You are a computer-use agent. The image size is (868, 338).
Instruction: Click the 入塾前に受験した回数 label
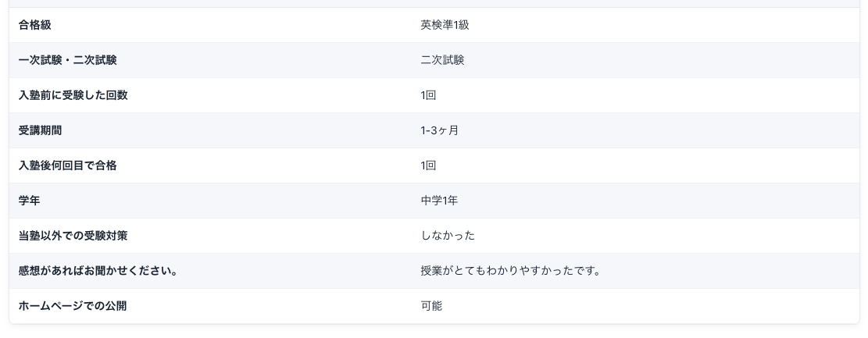[73, 95]
